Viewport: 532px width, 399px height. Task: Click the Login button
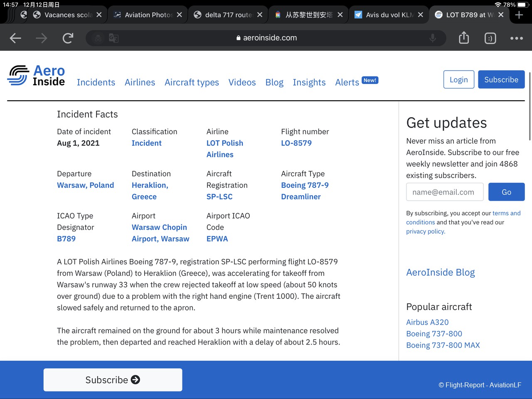pos(458,79)
